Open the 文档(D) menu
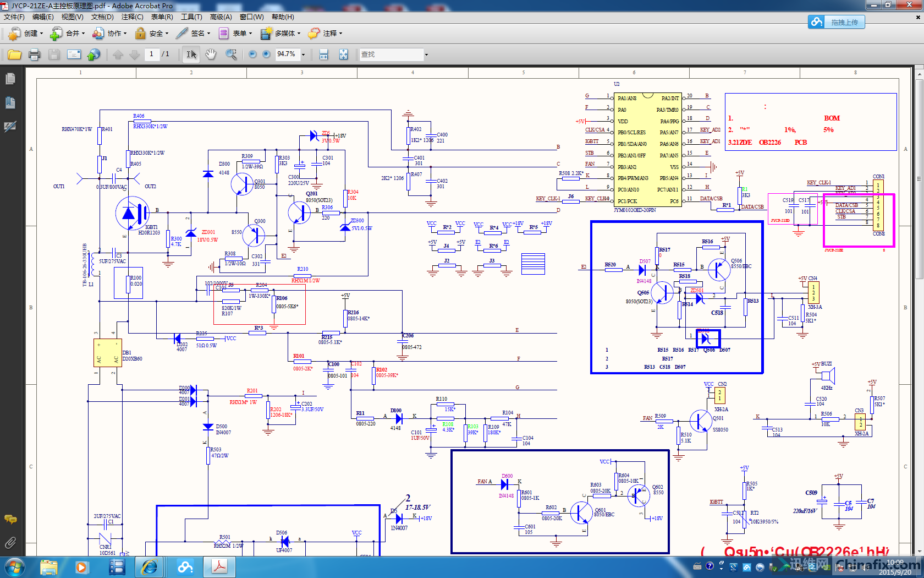This screenshot has height=578, width=924. (x=102, y=17)
